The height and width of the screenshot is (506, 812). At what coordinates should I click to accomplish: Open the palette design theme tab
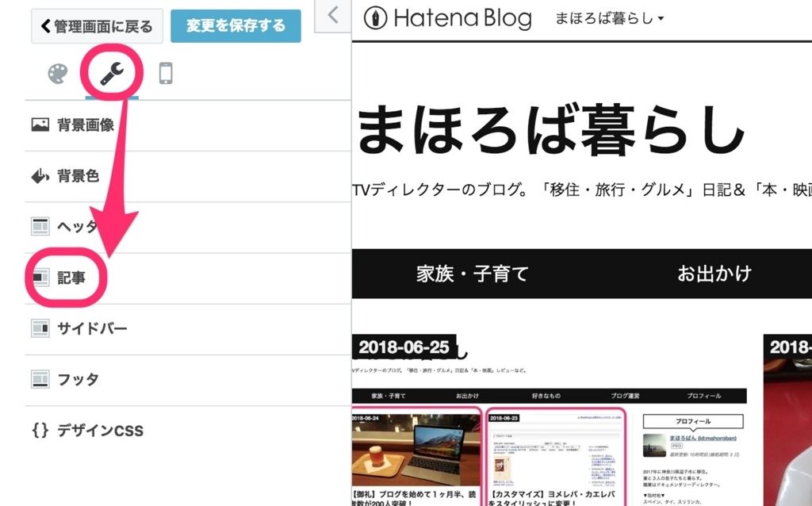(x=57, y=74)
